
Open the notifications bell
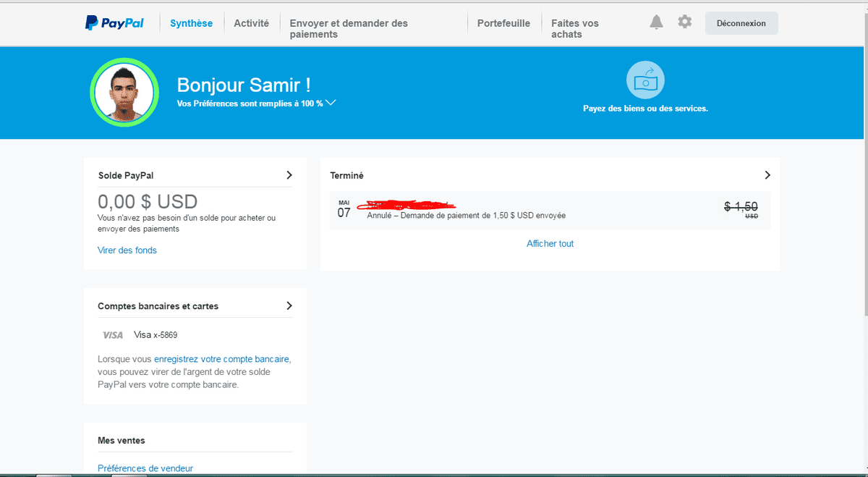[656, 22]
